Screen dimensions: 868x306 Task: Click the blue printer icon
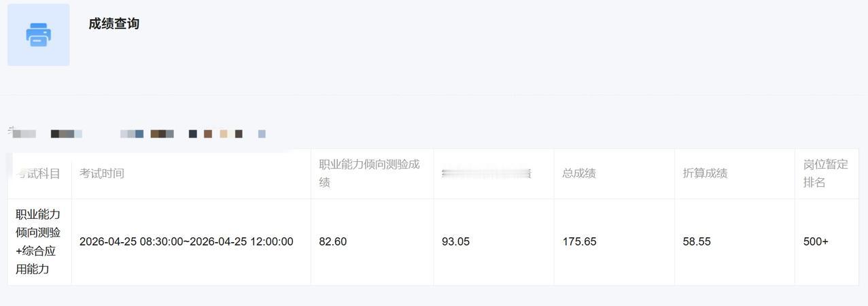(39, 35)
